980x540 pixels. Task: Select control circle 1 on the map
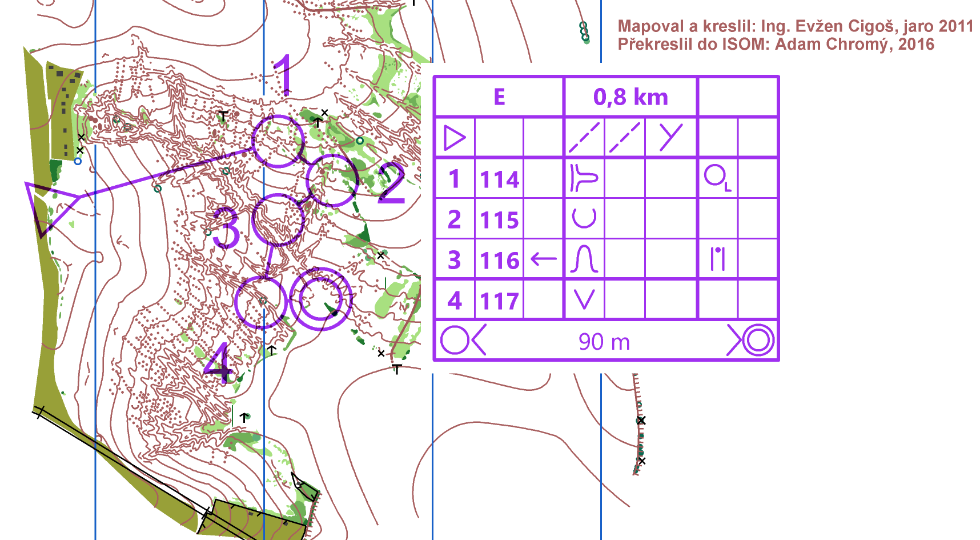click(278, 141)
